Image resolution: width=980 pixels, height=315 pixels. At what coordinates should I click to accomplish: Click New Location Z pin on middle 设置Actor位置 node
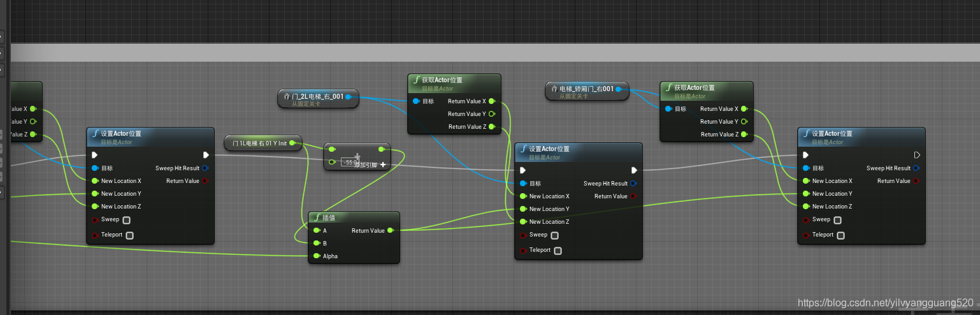523,222
